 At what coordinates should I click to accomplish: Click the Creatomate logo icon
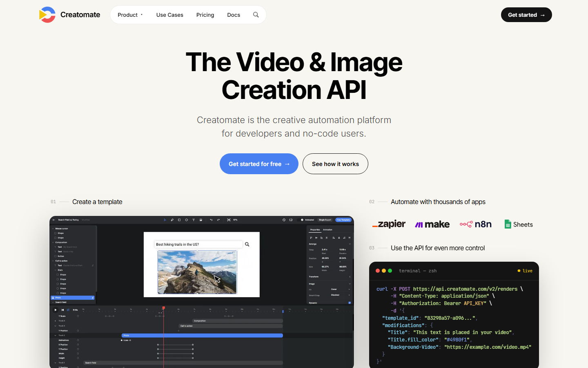click(x=47, y=15)
